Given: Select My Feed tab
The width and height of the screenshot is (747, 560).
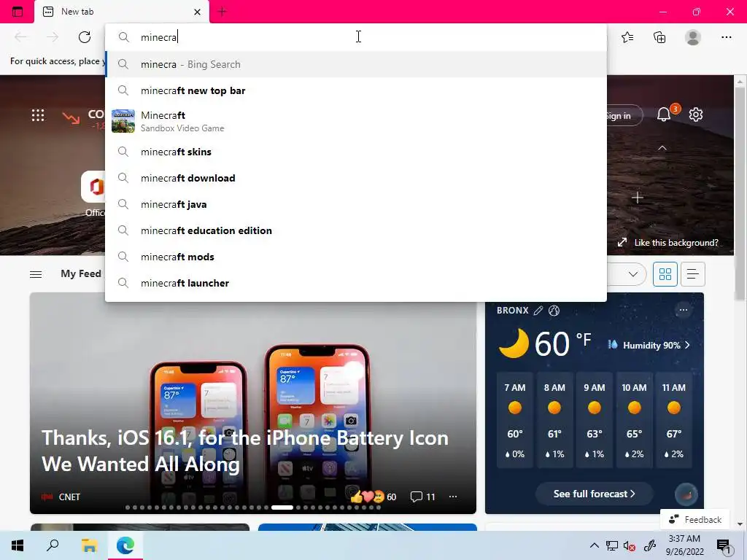Looking at the screenshot, I should tap(80, 274).
